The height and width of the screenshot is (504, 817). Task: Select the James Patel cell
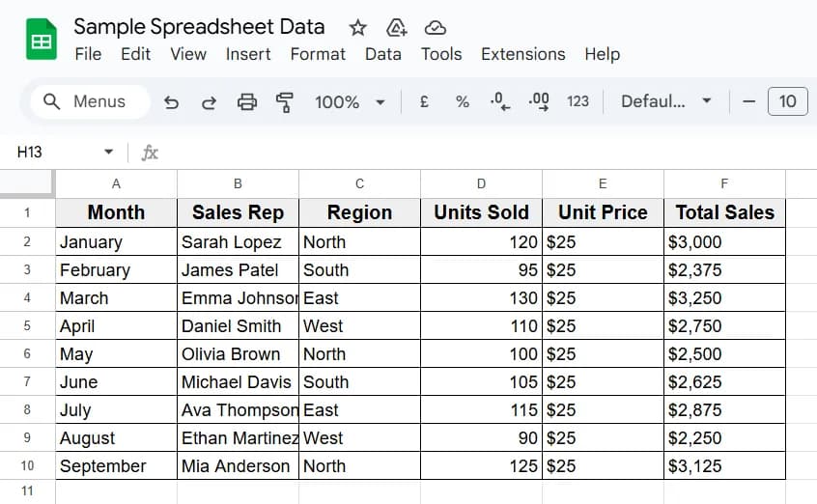[x=238, y=270]
